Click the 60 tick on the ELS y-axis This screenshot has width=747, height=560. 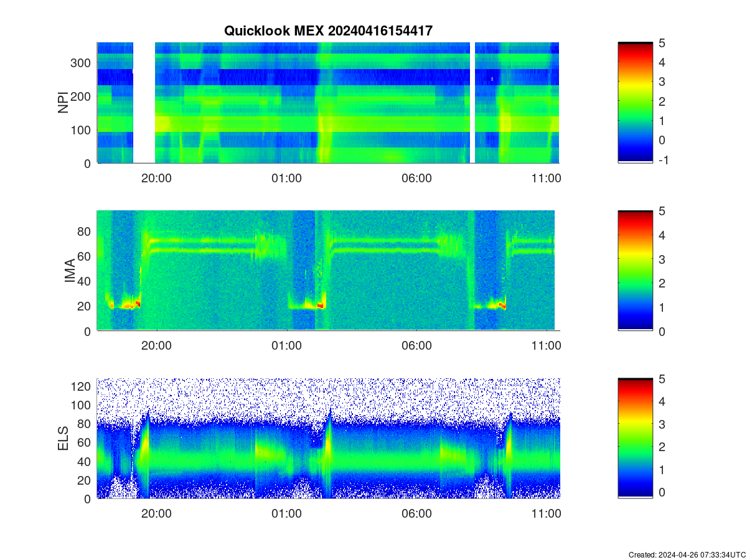pyautogui.click(x=85, y=442)
